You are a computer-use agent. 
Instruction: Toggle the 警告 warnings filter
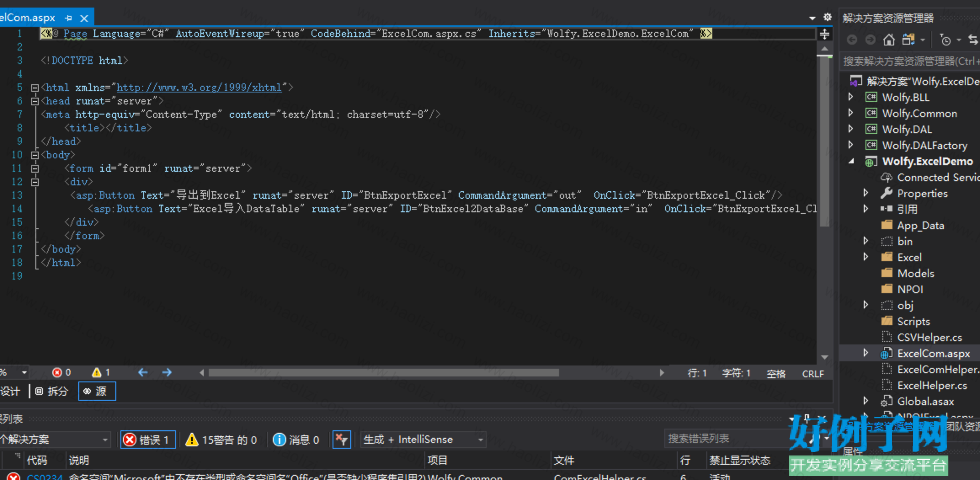[221, 440]
